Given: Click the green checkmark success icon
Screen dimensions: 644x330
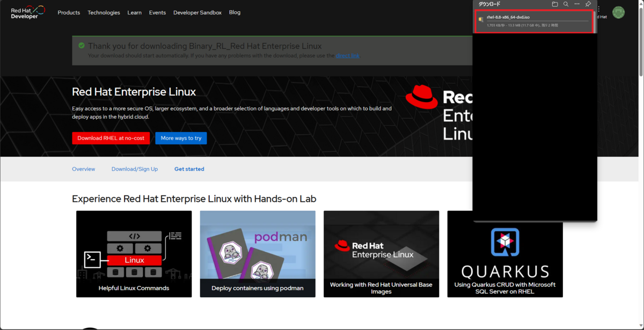Looking at the screenshot, I should pyautogui.click(x=82, y=46).
